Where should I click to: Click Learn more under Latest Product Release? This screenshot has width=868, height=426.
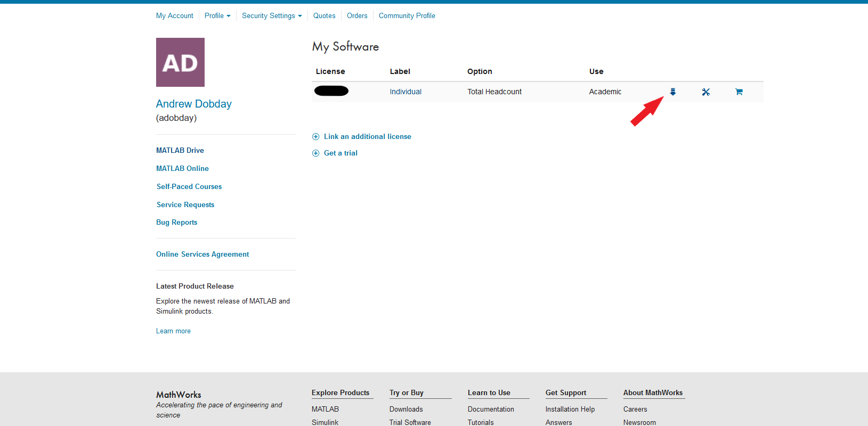pos(173,331)
